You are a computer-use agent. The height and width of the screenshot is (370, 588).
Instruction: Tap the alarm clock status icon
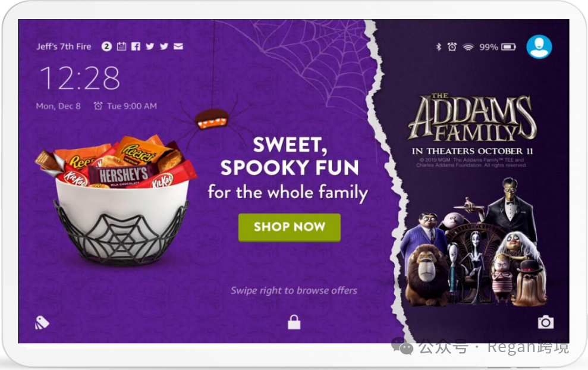tap(452, 47)
